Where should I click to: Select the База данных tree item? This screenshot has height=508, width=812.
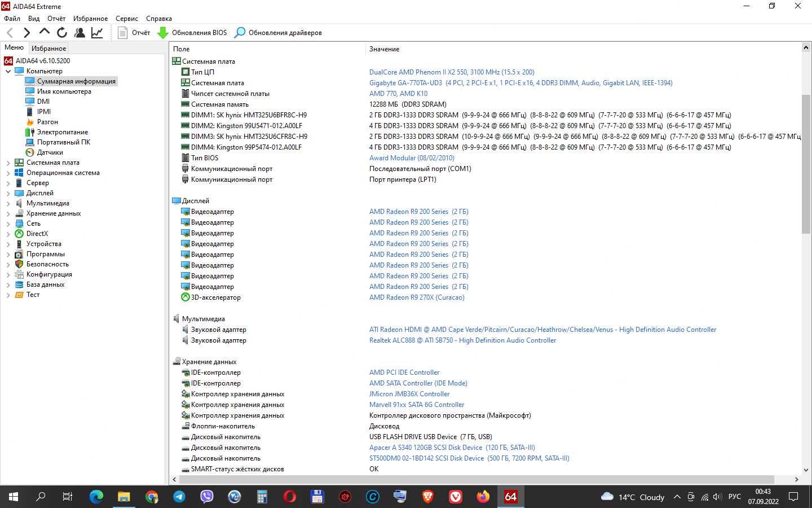click(x=45, y=284)
